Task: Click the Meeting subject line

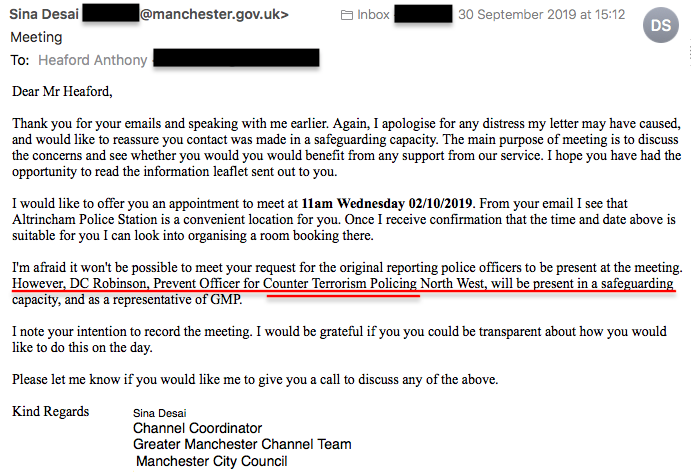Action: coord(36,37)
